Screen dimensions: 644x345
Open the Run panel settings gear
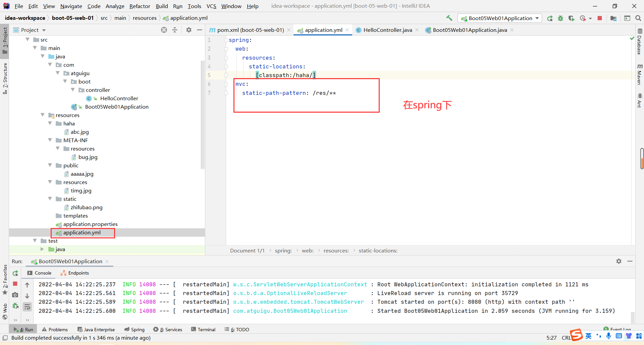(x=619, y=261)
